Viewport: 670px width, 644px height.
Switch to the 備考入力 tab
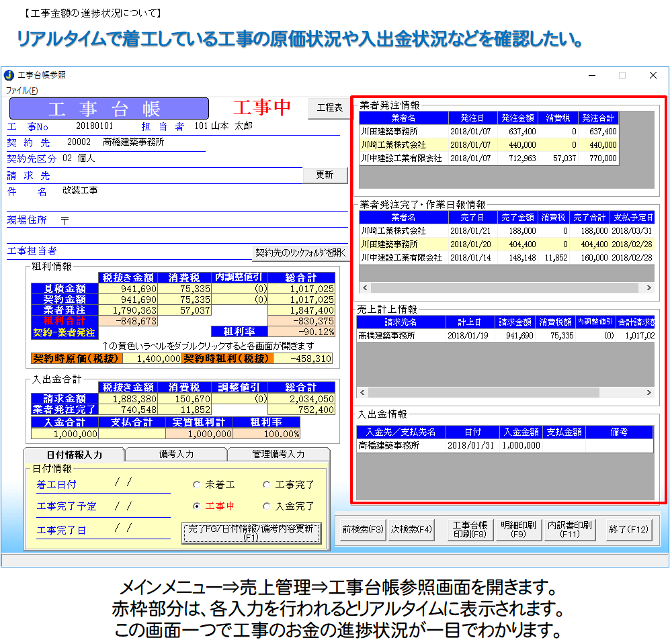[x=176, y=455]
